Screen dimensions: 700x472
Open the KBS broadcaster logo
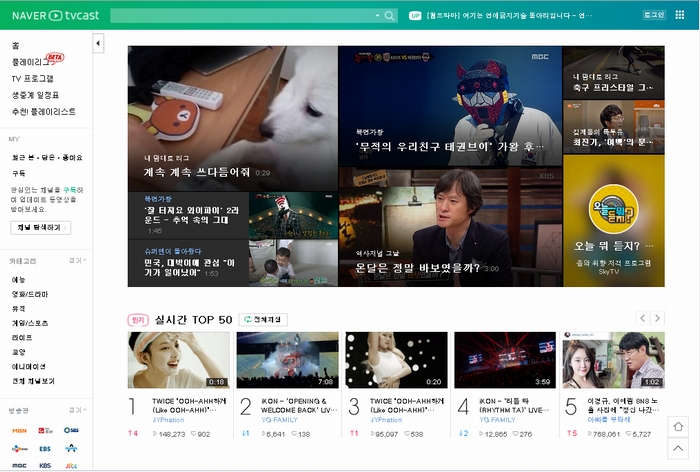45,465
